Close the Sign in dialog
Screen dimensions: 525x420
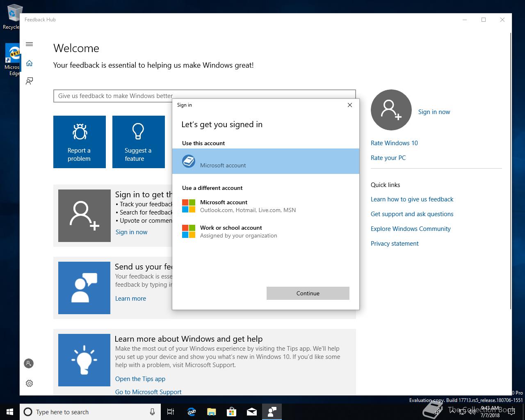350,105
